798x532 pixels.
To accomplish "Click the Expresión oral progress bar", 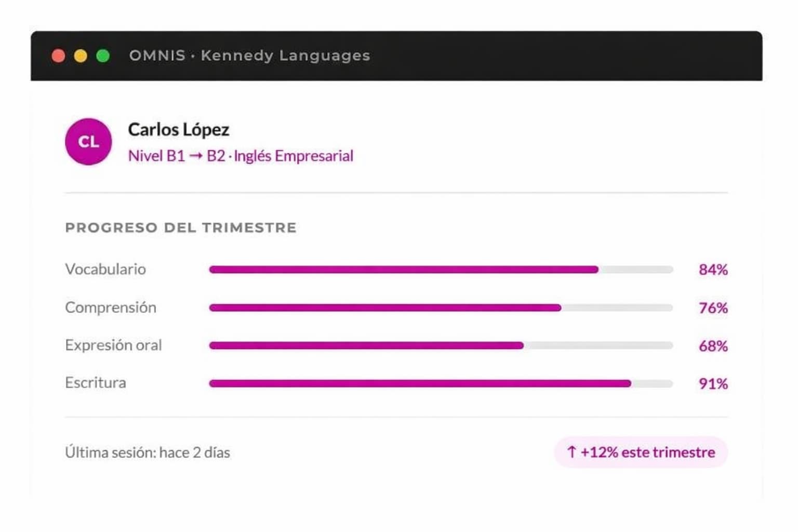I will (x=441, y=345).
